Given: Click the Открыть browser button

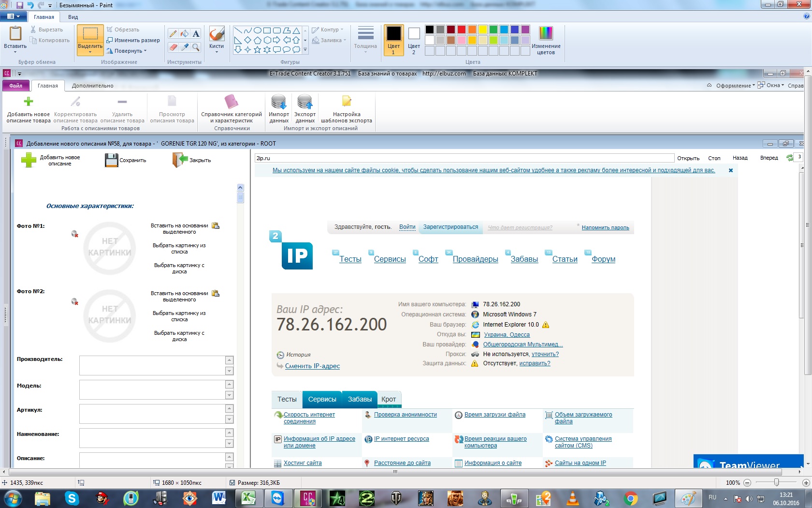Looking at the screenshot, I should 688,158.
